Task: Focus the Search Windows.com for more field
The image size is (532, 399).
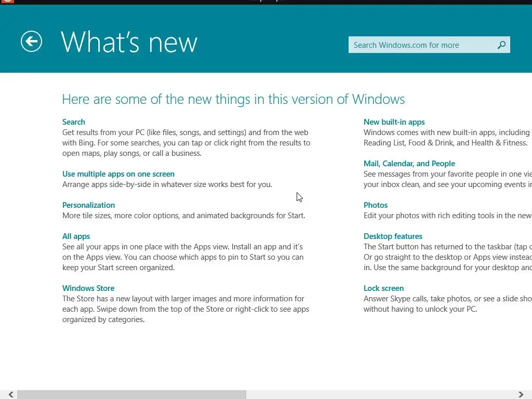Action: pyautogui.click(x=429, y=45)
